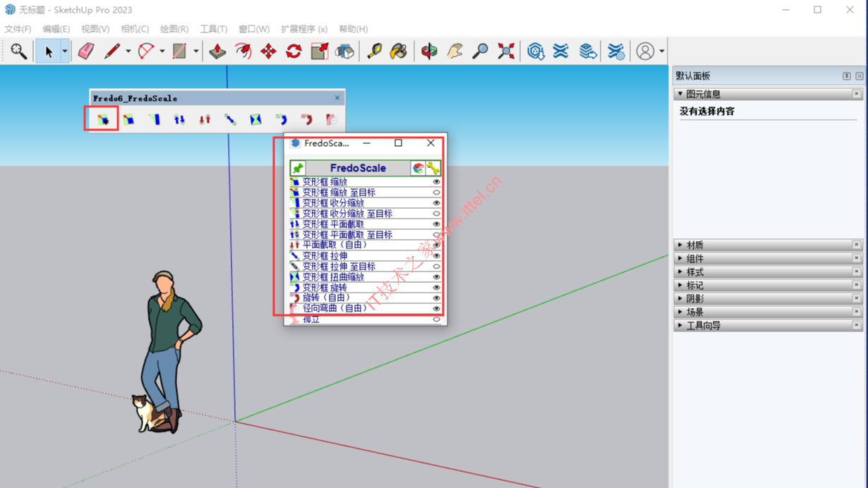Open the Tape Measure tool
The width and height of the screenshot is (868, 488).
(374, 51)
